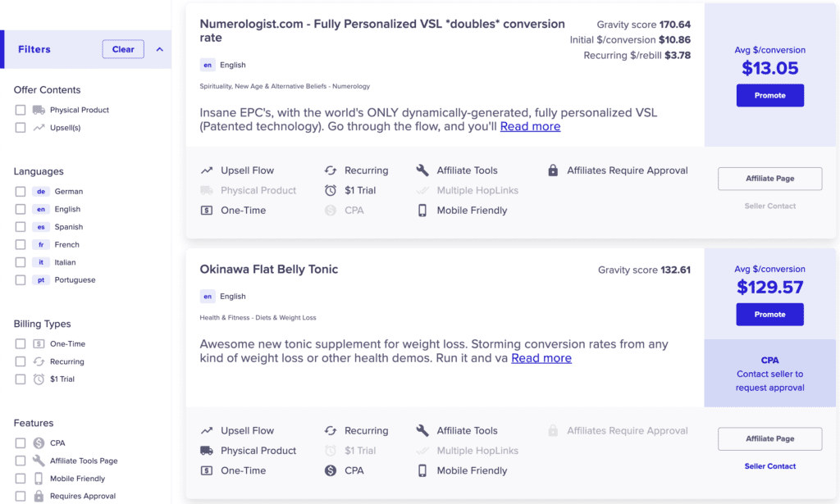Screen dimensions: 840x504
Task: Click the $1 Trial clock icon in Numerologist listing
Action: point(331,190)
